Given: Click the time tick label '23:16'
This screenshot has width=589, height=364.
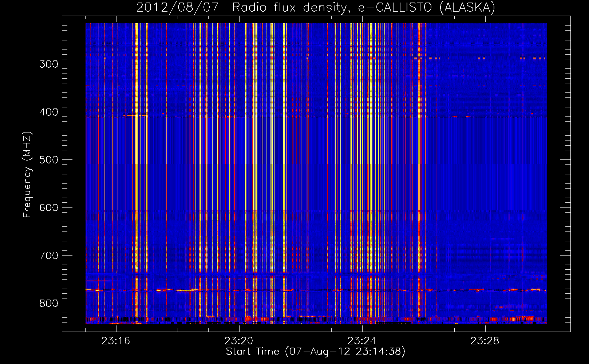Looking at the screenshot, I should click(116, 341).
